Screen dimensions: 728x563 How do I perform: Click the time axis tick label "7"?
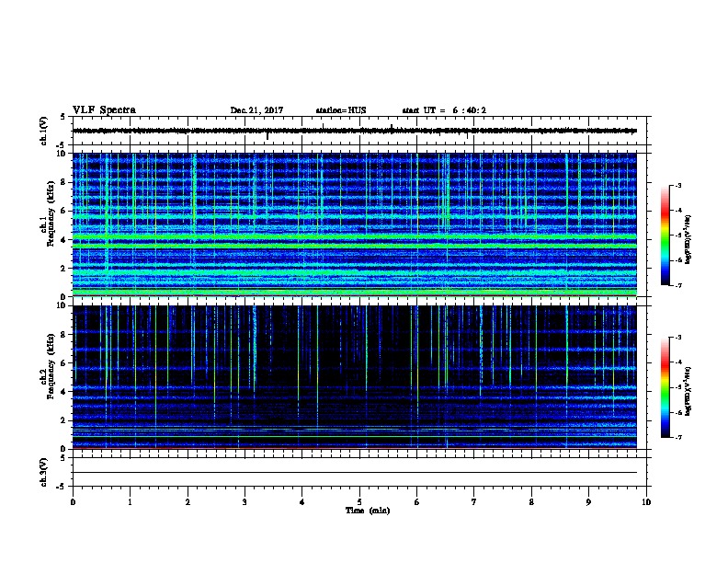(x=474, y=502)
